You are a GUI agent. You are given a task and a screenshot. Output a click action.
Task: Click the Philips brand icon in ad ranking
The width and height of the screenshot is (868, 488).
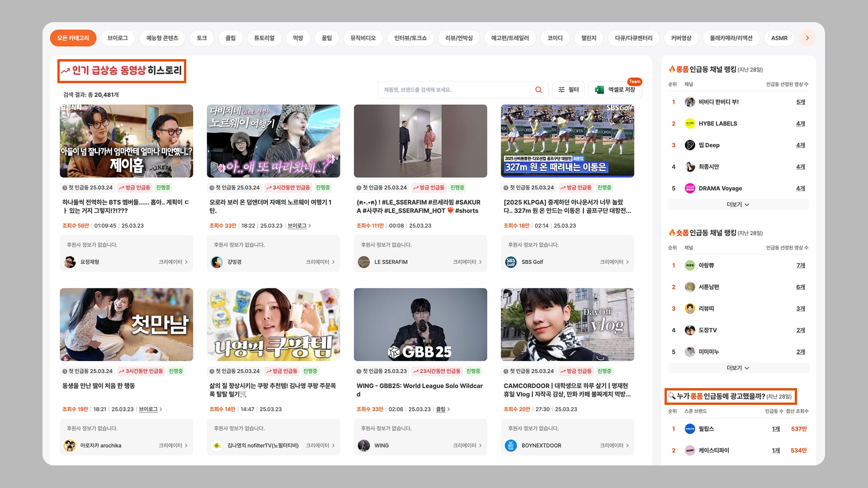690,429
